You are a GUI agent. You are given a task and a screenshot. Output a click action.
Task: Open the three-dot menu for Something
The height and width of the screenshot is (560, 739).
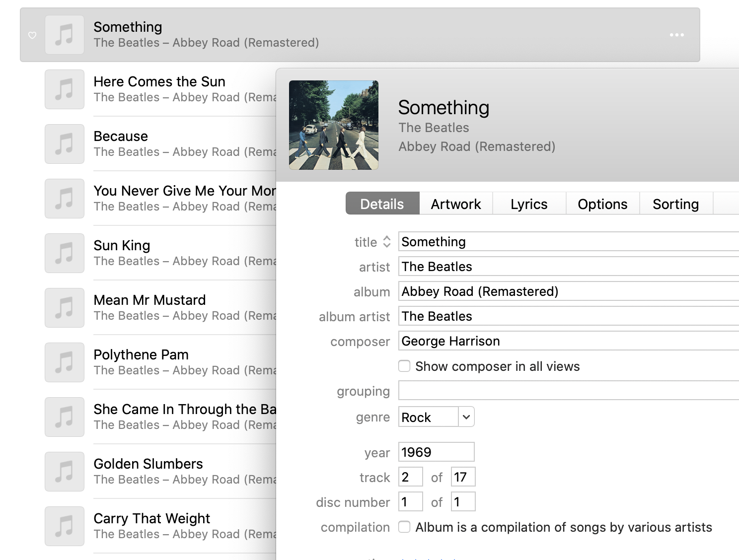(x=676, y=35)
